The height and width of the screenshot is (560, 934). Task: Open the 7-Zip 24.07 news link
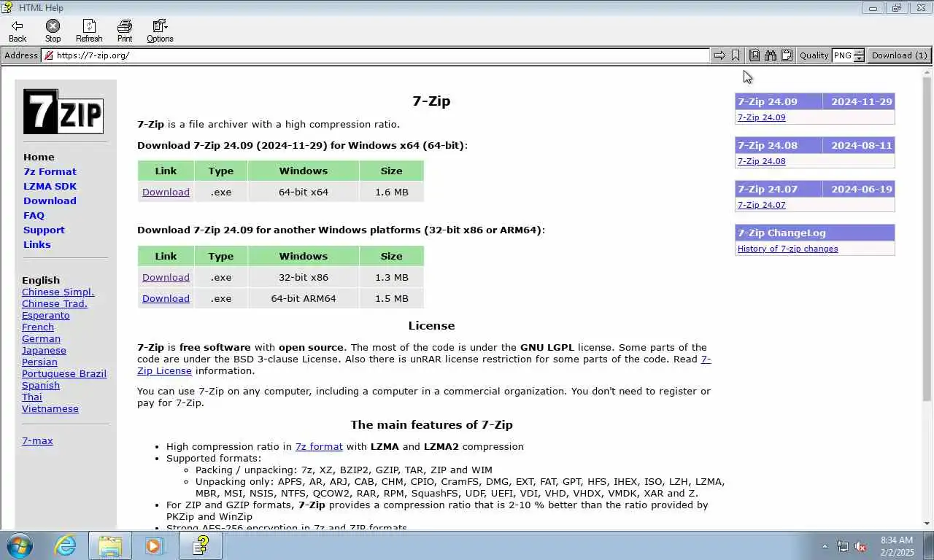tap(761, 205)
